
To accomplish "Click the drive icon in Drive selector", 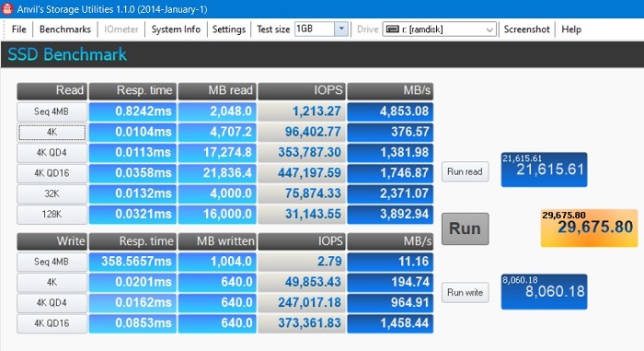I will click(392, 29).
